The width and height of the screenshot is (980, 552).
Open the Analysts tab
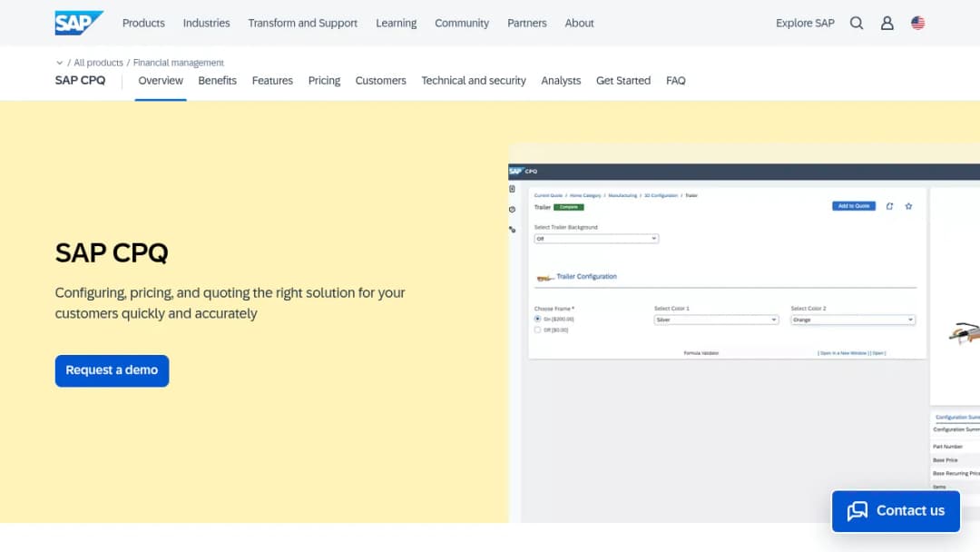(x=562, y=81)
